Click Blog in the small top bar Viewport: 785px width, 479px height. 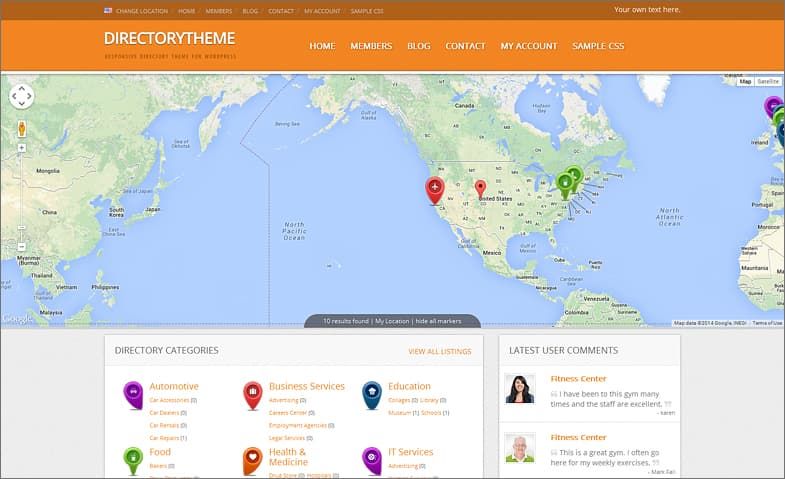point(250,11)
